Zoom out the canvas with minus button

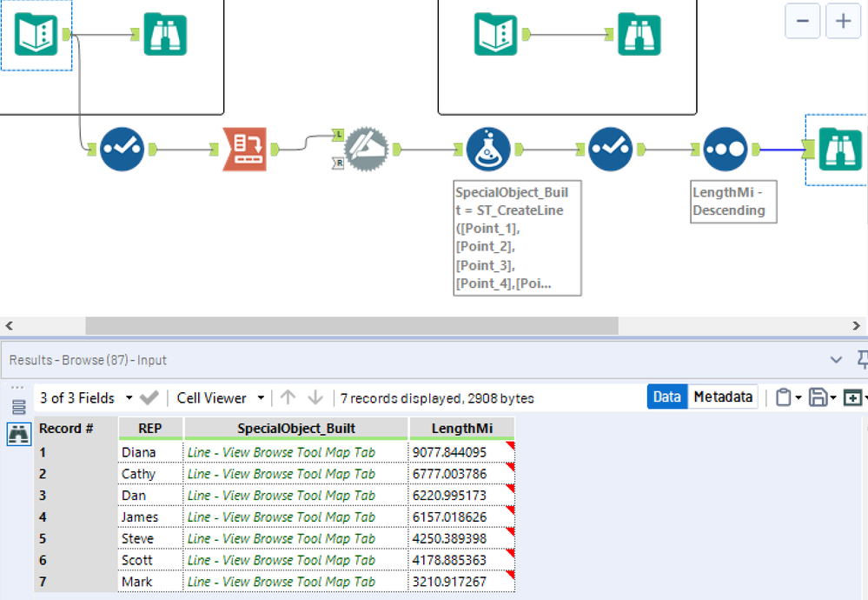tap(803, 21)
